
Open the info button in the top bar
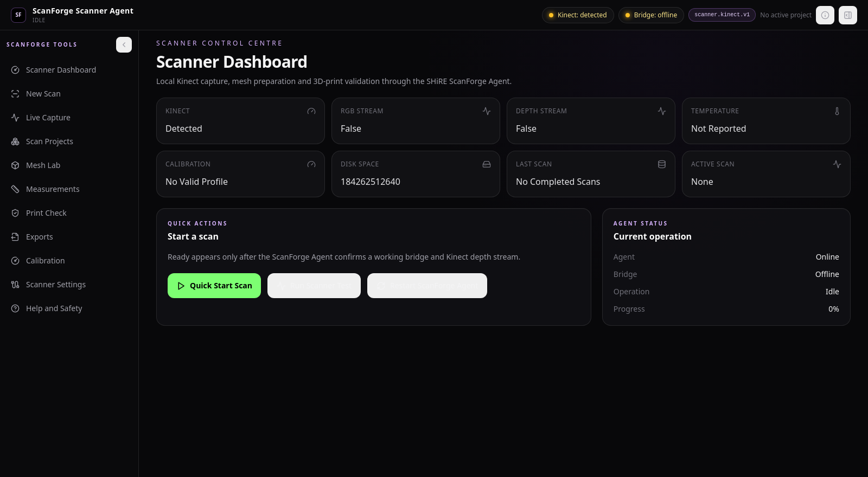click(x=825, y=15)
